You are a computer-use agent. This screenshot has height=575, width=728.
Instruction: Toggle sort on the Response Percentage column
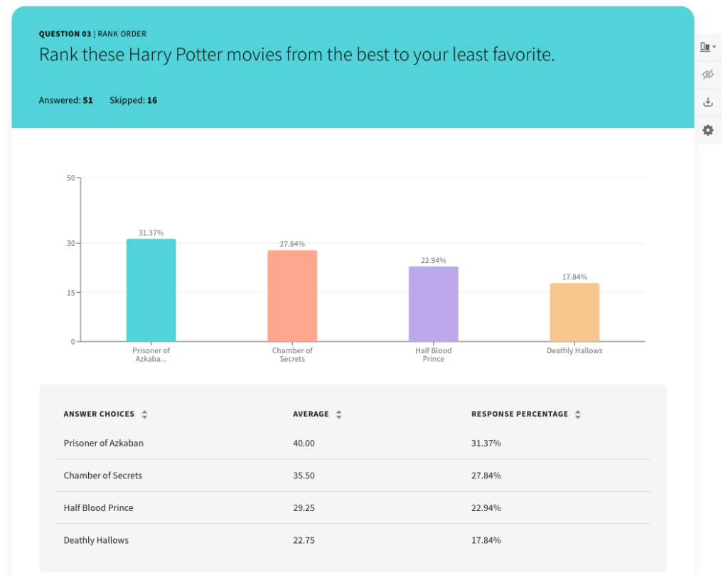point(577,414)
